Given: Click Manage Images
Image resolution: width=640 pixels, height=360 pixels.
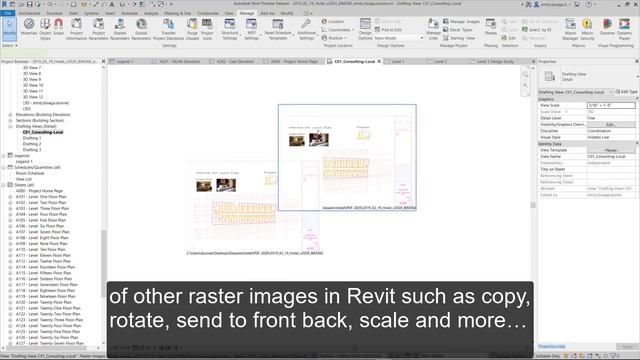Looking at the screenshot, I should click(461, 21).
